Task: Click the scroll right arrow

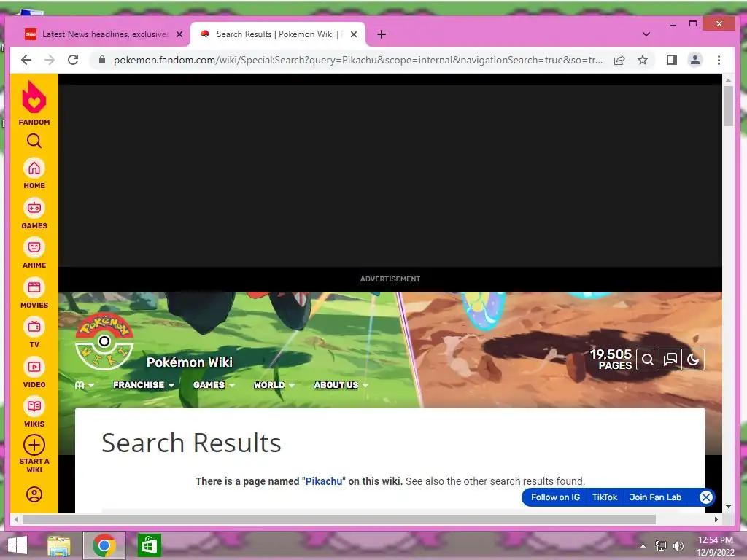Action: (x=716, y=519)
